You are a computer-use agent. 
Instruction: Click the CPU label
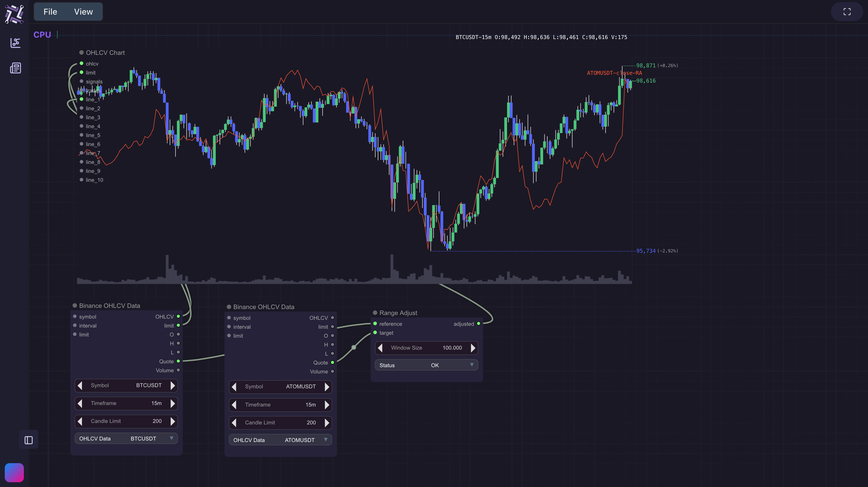coord(42,35)
